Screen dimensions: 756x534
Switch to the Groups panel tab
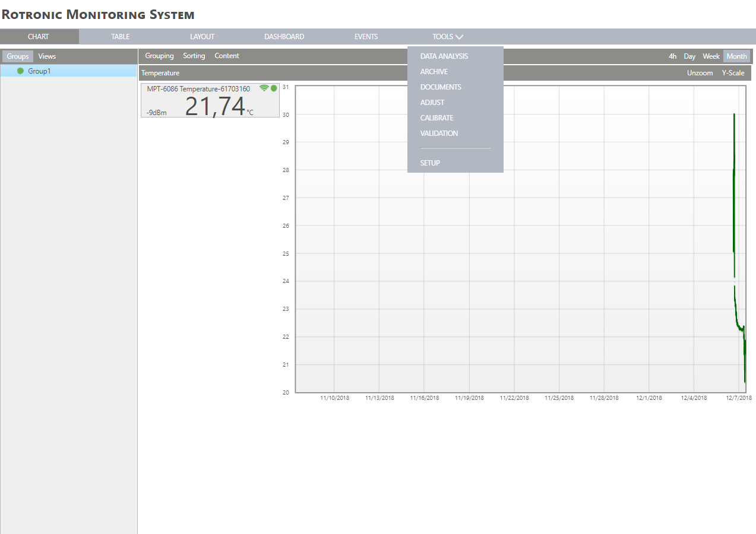click(x=18, y=56)
